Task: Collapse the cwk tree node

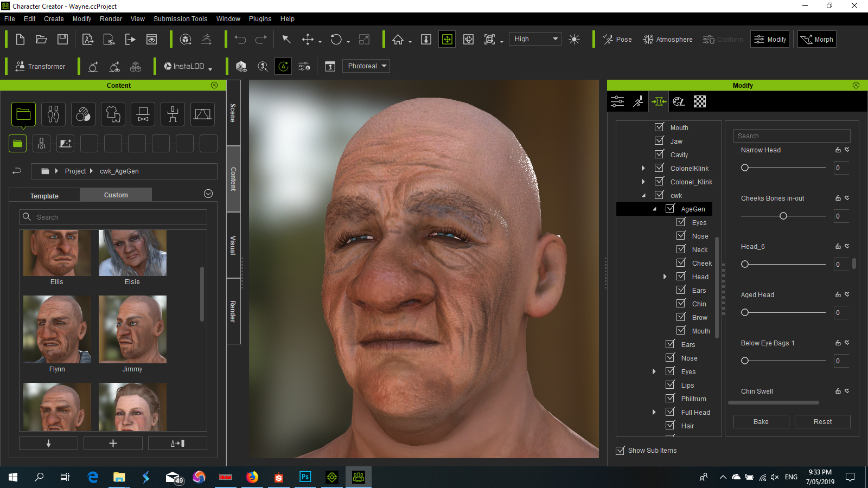Action: point(643,195)
